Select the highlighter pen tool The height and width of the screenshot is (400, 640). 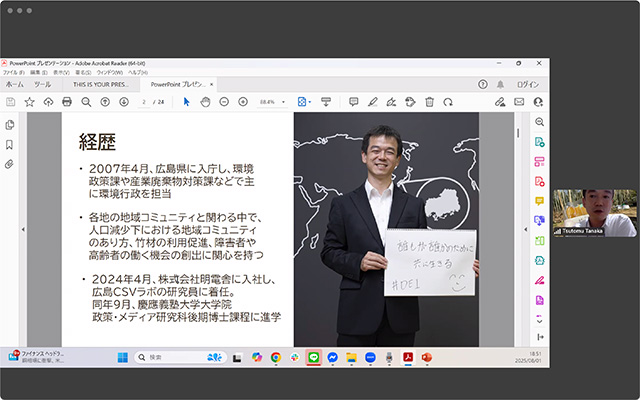pos(372,102)
